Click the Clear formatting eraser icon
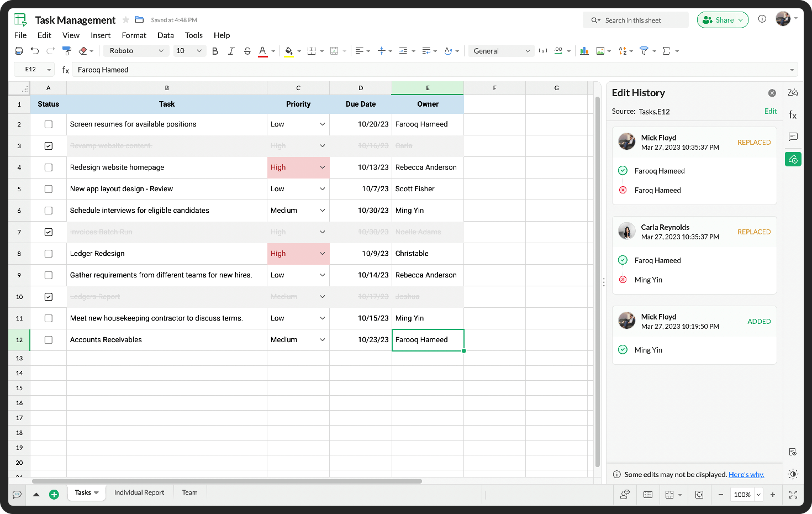812x514 pixels. click(x=83, y=51)
